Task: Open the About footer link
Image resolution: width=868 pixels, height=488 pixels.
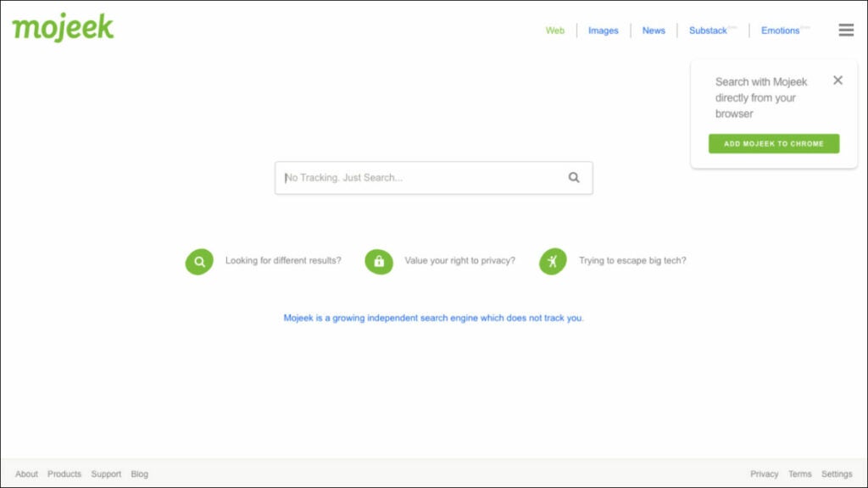Action: pyautogui.click(x=26, y=474)
